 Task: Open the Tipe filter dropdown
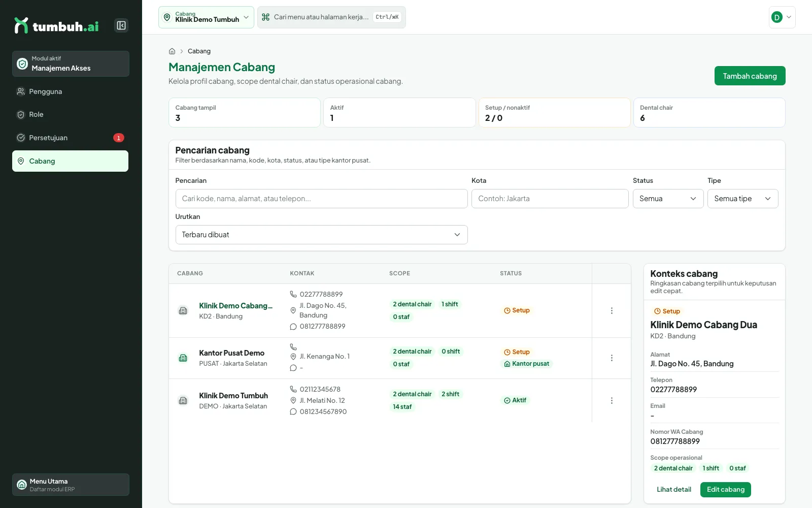point(742,199)
